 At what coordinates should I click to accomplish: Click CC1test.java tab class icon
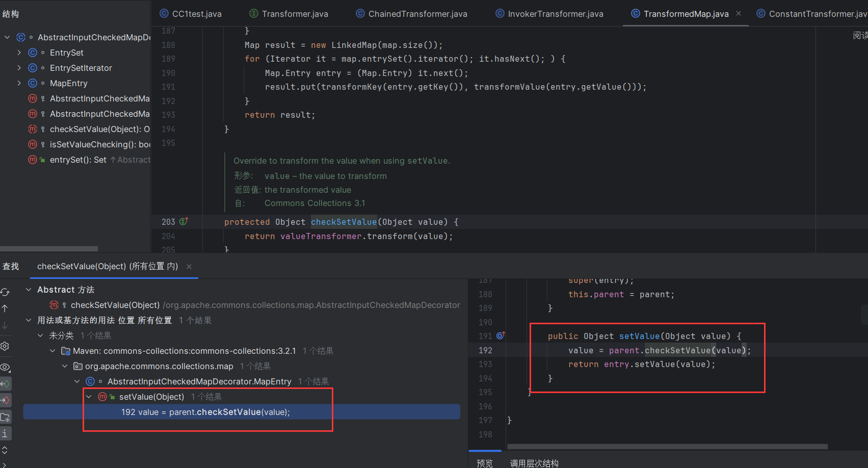pos(164,14)
